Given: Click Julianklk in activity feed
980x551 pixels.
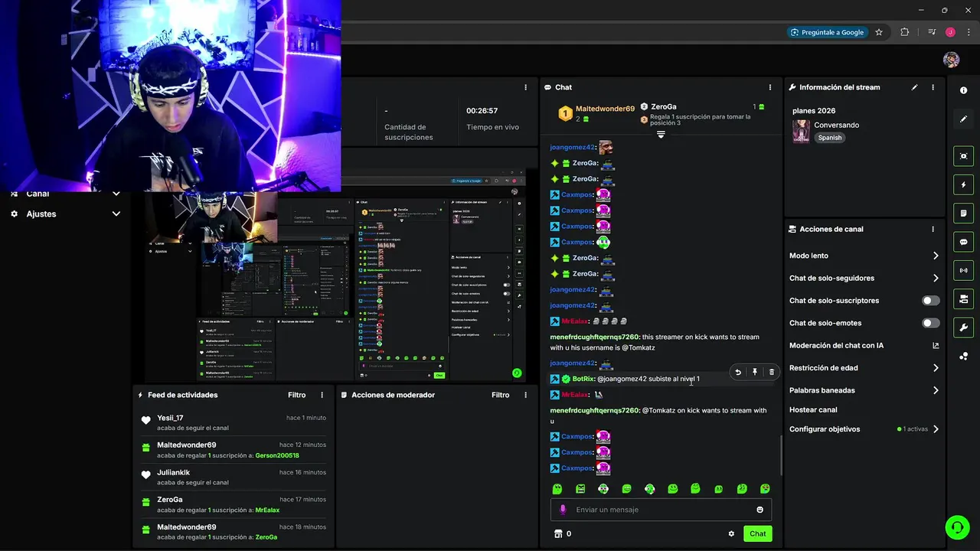Looking at the screenshot, I should point(173,472).
